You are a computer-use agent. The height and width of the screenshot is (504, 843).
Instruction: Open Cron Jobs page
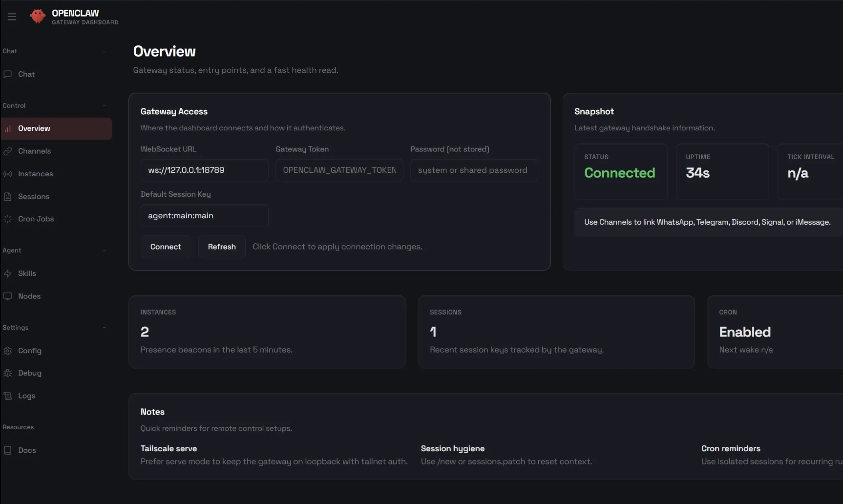pyautogui.click(x=56, y=219)
